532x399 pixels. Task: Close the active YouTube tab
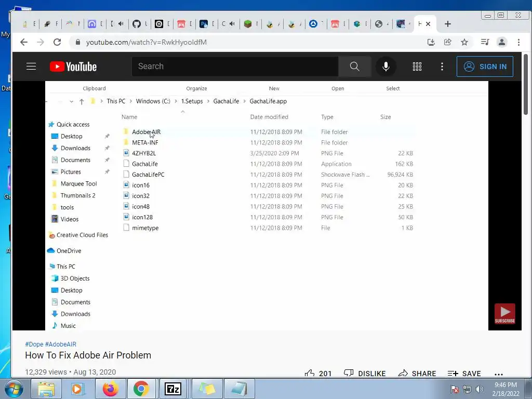pos(428,24)
